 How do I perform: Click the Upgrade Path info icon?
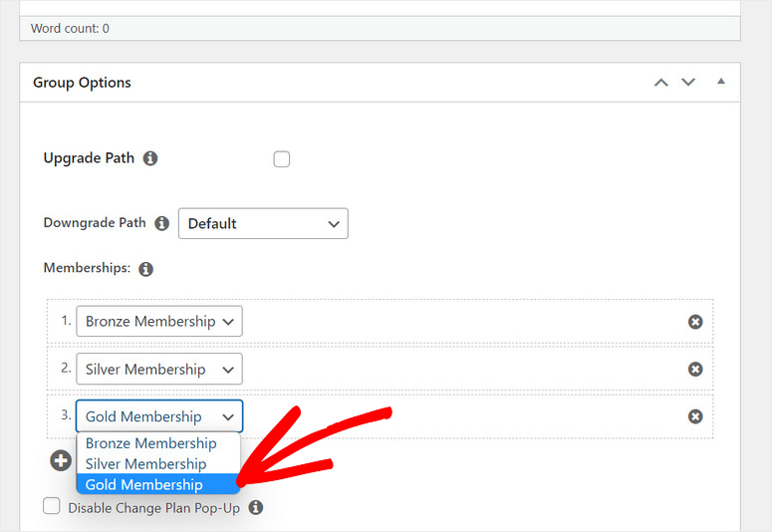150,158
